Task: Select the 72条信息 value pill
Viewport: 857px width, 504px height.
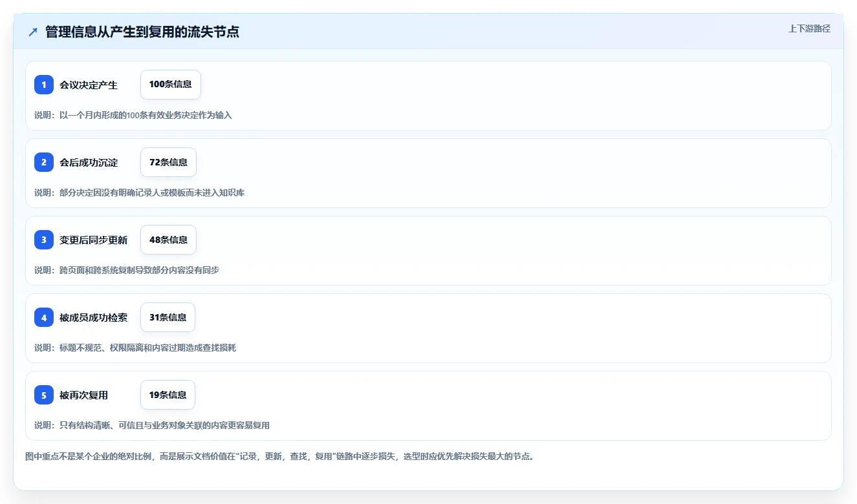Action: click(x=168, y=162)
